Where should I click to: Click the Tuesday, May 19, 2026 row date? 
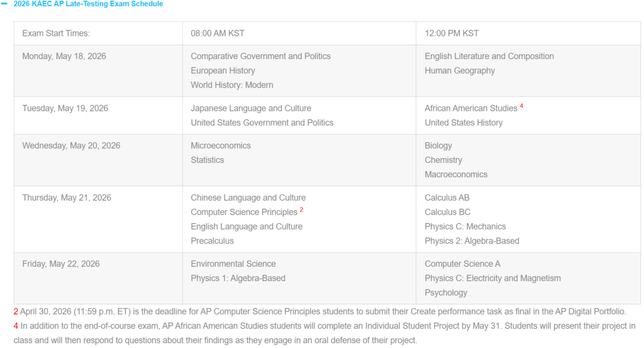(x=65, y=108)
